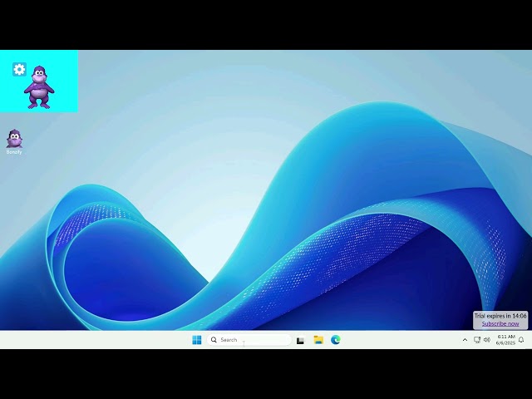Open Task View from the taskbar
This screenshot has width=532, height=399.
300,340
